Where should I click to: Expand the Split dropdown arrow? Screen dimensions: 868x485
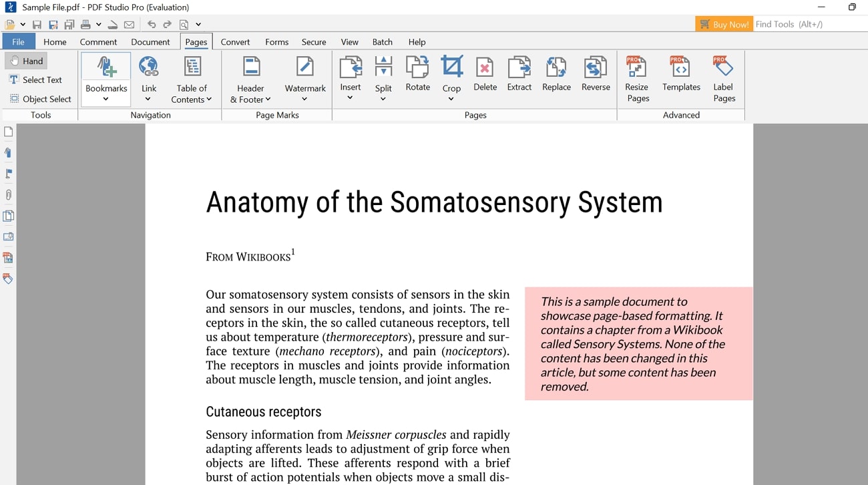pos(383,99)
